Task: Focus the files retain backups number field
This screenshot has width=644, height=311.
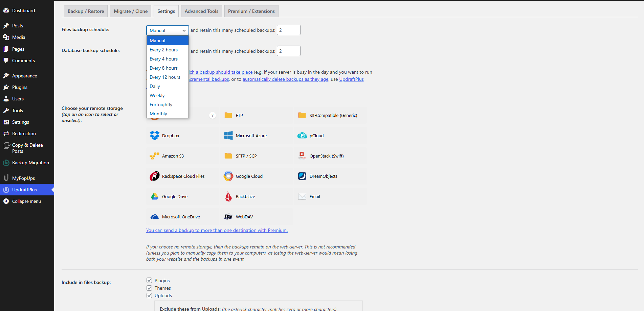Action: pyautogui.click(x=289, y=30)
